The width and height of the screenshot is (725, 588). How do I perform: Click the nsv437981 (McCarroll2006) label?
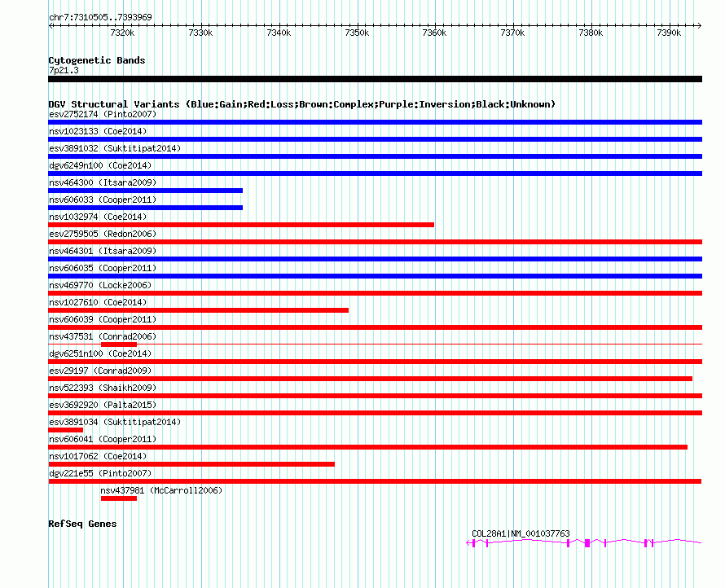(x=161, y=490)
